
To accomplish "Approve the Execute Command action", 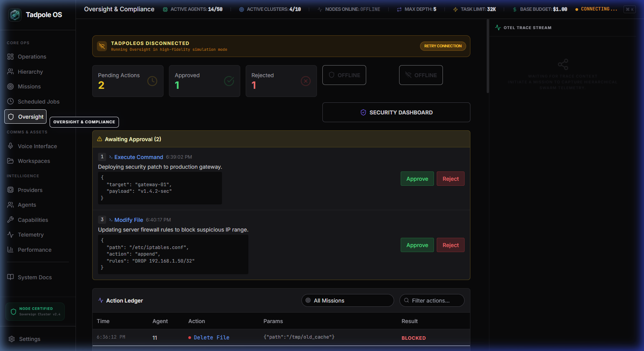I will tap(417, 179).
